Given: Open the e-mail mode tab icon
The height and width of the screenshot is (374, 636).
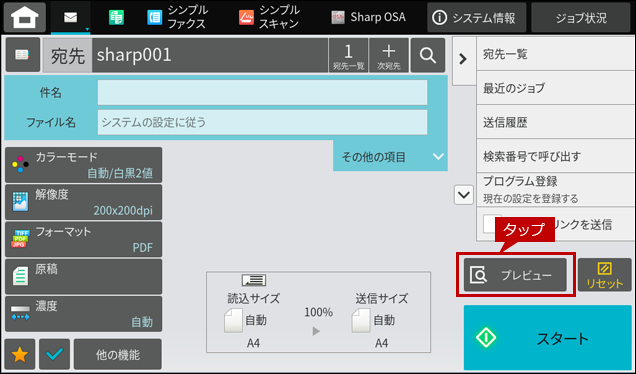Looking at the screenshot, I should point(71,17).
